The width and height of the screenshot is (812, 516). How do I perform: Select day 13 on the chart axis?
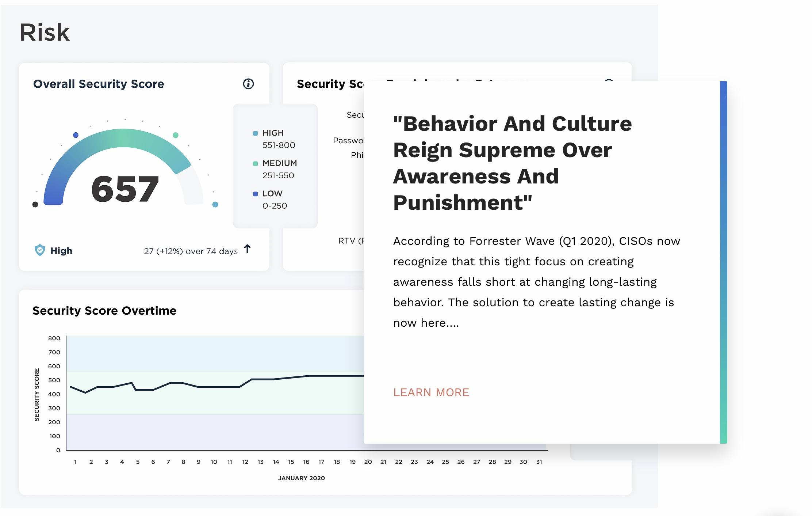pyautogui.click(x=260, y=462)
